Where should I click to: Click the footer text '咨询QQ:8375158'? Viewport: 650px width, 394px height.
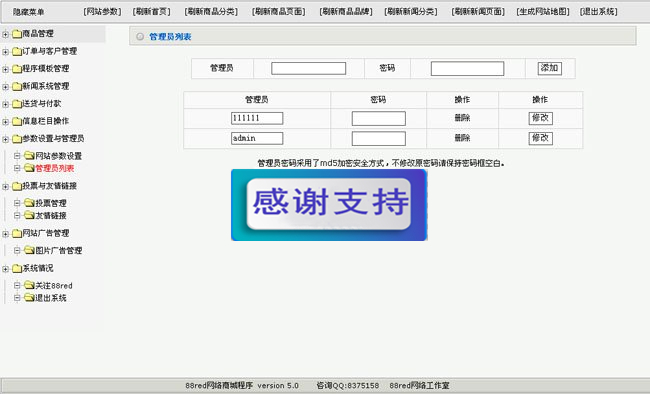[347, 386]
